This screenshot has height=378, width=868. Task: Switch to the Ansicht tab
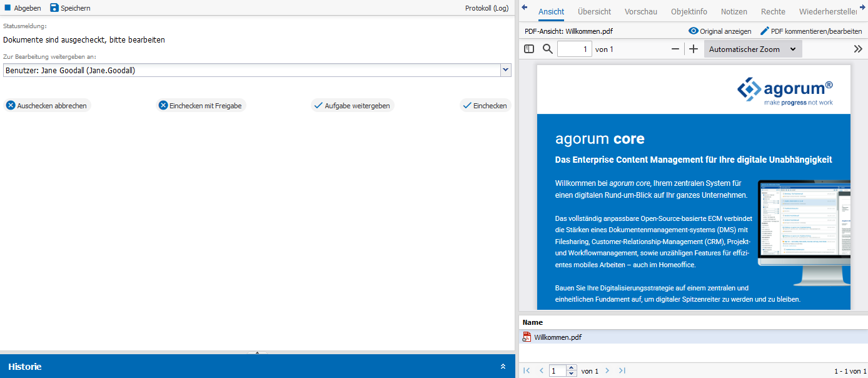(x=551, y=12)
